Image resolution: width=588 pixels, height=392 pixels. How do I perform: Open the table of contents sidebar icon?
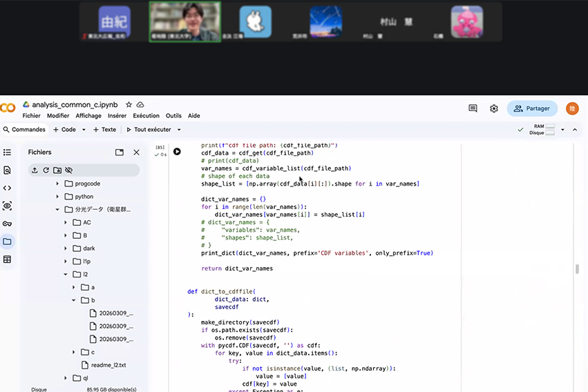(7, 152)
